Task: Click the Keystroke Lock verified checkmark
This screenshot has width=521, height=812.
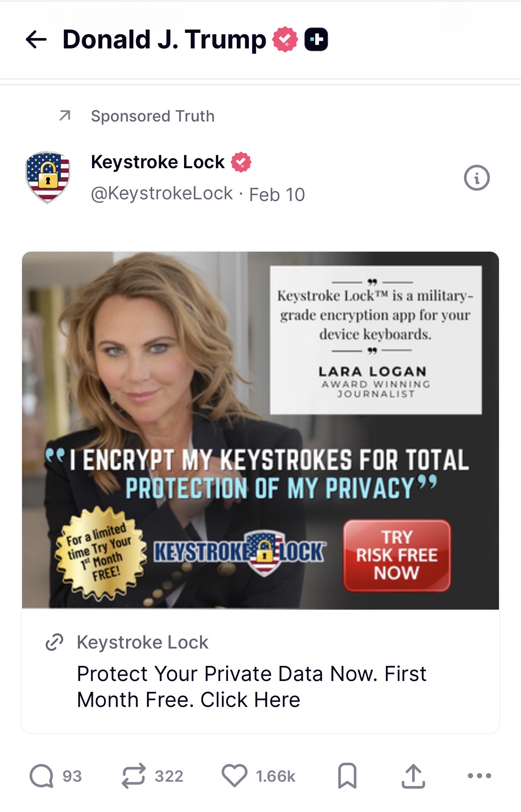Action: (241, 162)
